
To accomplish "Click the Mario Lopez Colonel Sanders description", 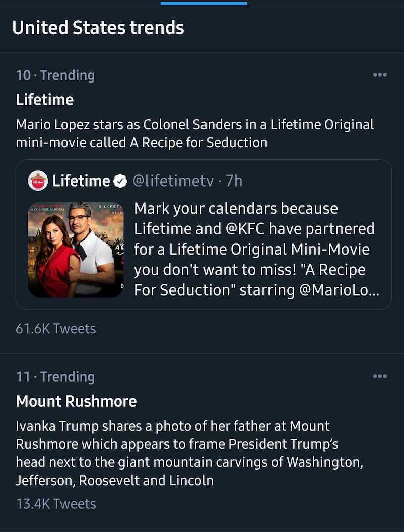I will tap(194, 133).
